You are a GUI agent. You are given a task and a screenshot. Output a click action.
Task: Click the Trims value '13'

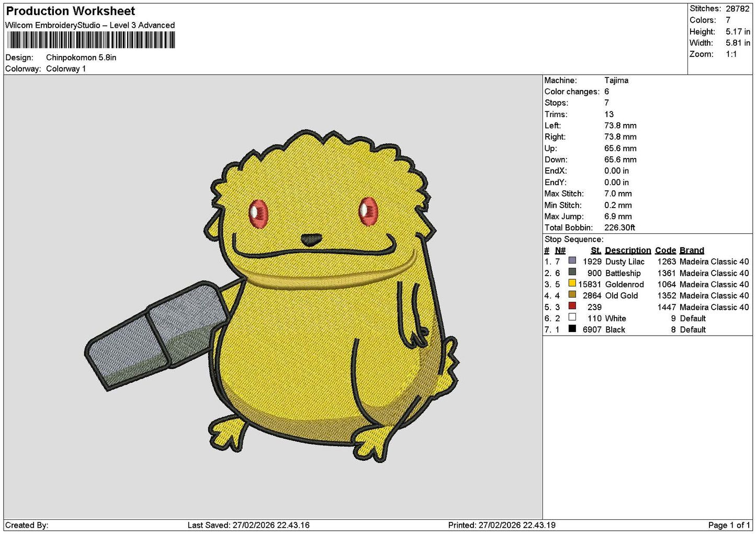point(609,115)
